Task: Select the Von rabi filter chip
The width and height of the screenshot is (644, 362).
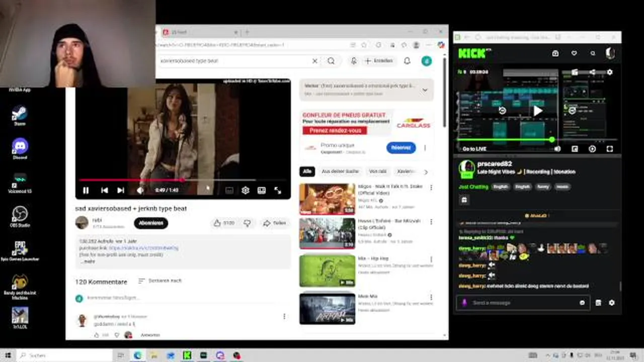Action: click(377, 171)
